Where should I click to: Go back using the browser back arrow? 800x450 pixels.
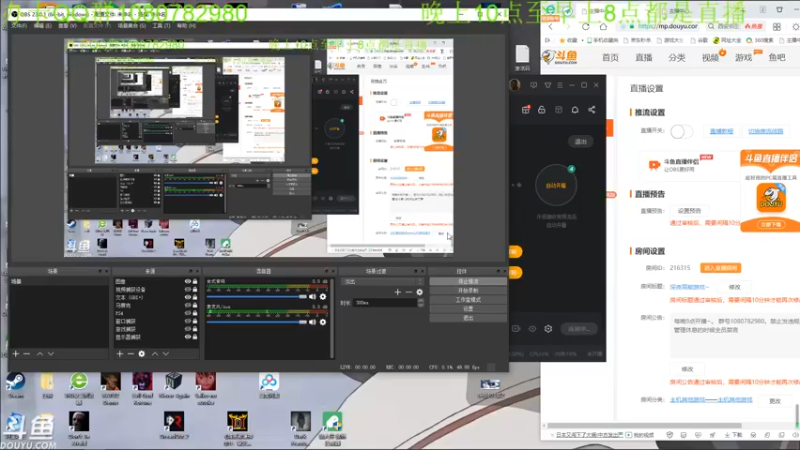click(551, 27)
